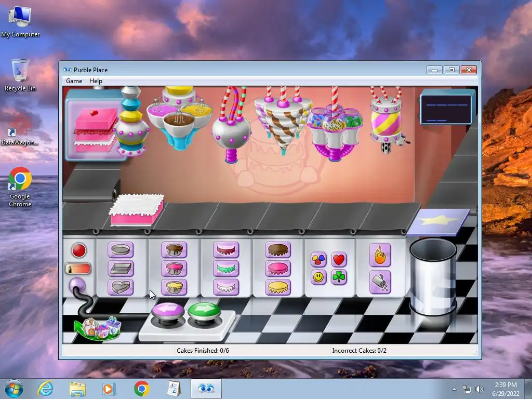Click the purple plug knob
This screenshot has width=532, height=399.
click(x=77, y=286)
